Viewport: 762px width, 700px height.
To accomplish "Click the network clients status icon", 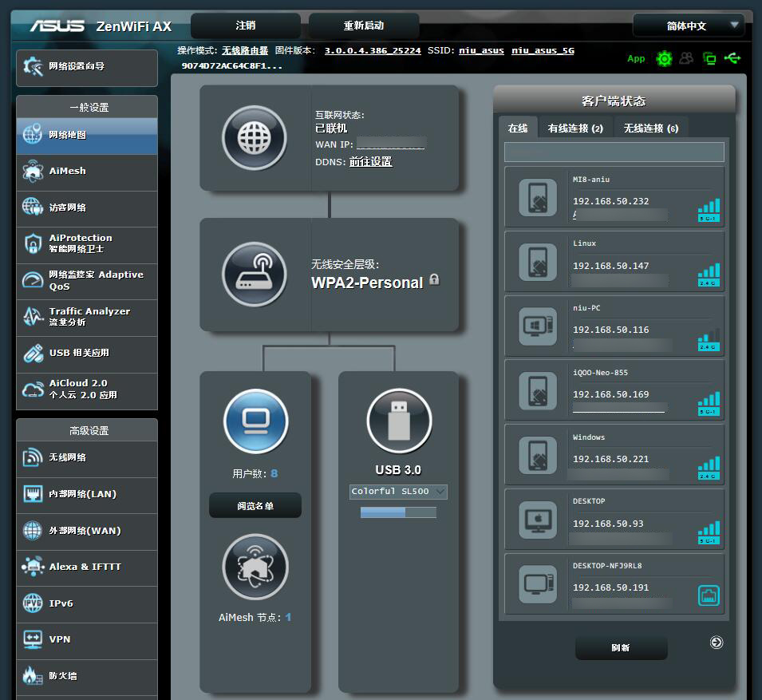I will pos(709,59).
